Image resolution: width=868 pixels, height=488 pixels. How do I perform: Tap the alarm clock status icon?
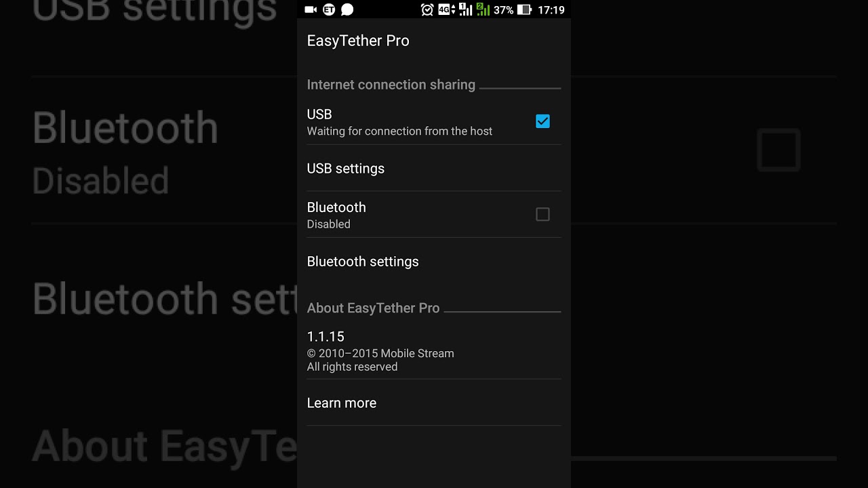[427, 9]
